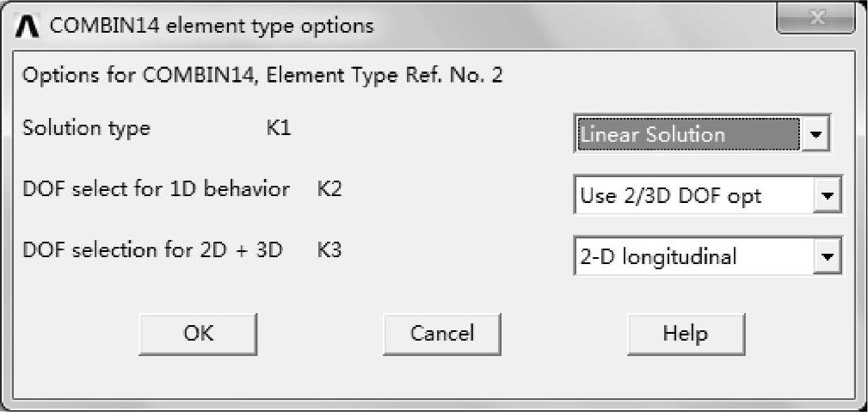Click the dialog title bar text
The image size is (868, 412).
pyautogui.click(x=212, y=26)
